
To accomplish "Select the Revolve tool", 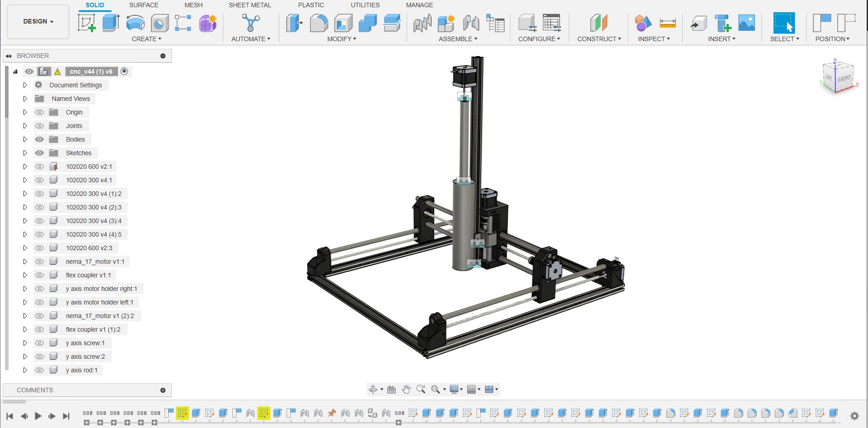I will click(x=135, y=23).
